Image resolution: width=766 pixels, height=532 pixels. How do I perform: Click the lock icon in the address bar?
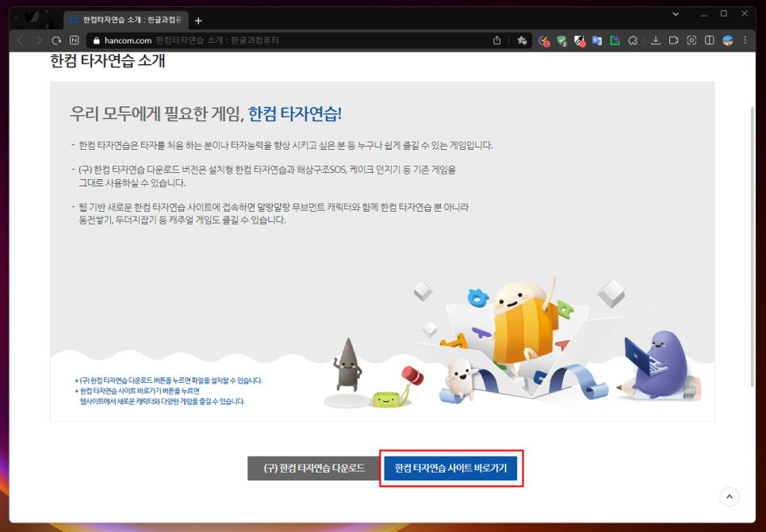tap(96, 40)
